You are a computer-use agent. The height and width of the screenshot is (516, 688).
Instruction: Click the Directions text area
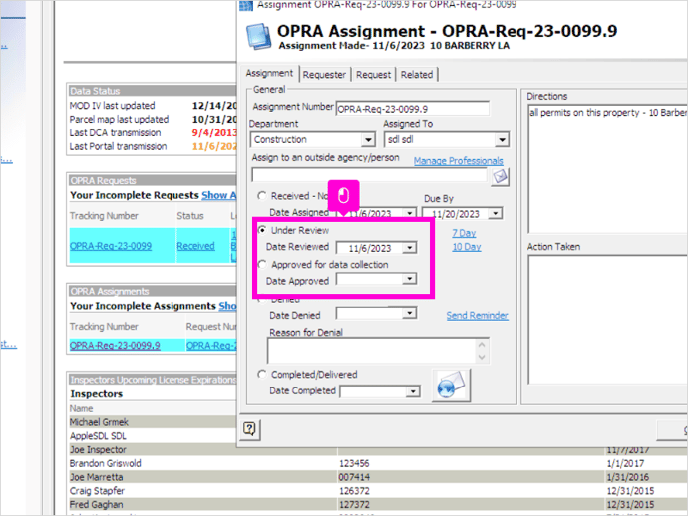tap(607, 169)
